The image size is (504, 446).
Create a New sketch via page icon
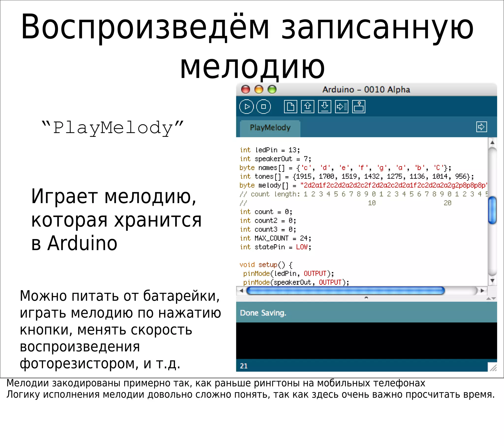click(x=290, y=107)
